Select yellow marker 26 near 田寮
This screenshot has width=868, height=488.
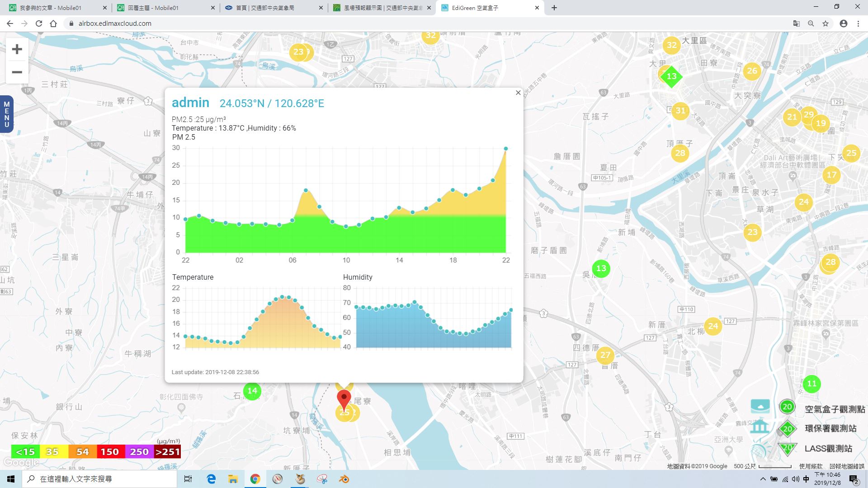[752, 71]
